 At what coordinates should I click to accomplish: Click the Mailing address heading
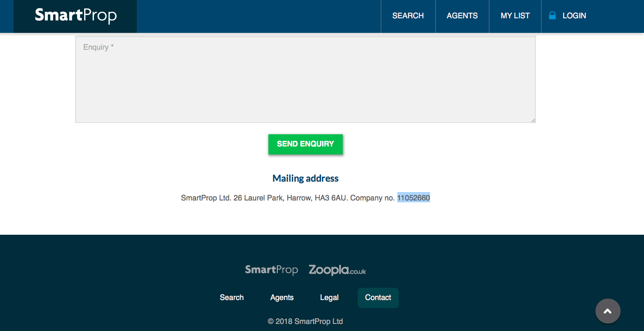306,178
